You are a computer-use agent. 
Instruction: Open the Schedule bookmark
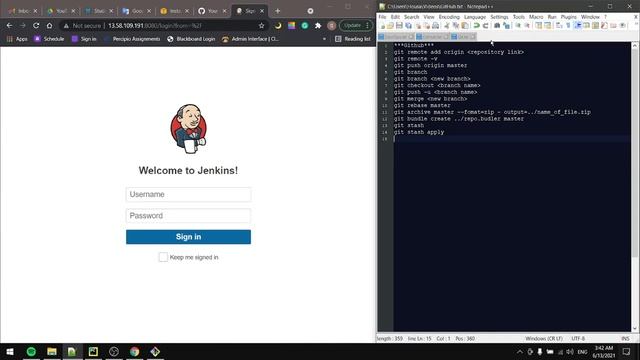(x=49, y=39)
